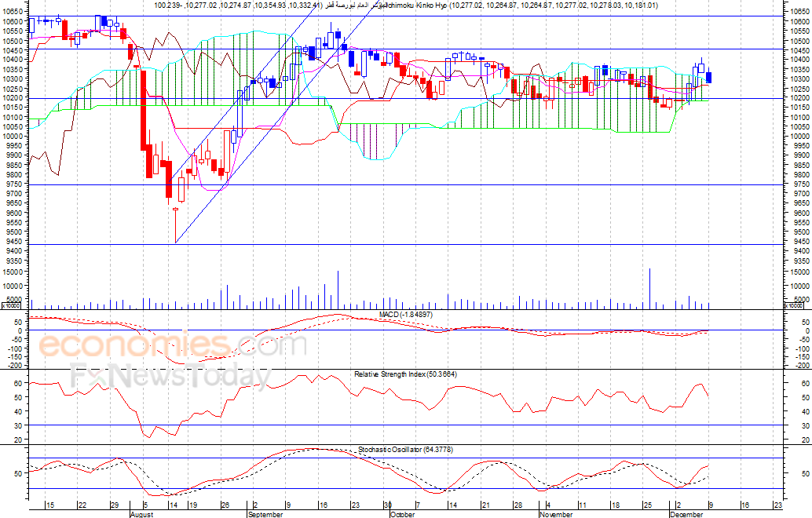Select the October label on time axis
This screenshot has width=812, height=518.
coord(402,514)
